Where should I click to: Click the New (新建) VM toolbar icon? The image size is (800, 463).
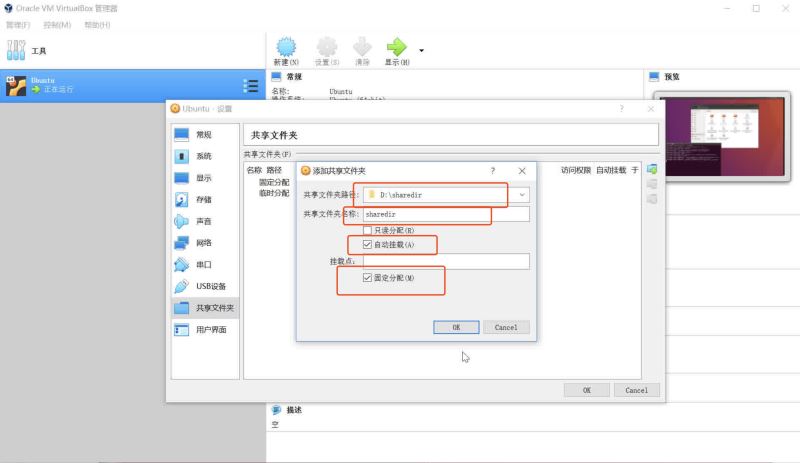coord(286,47)
